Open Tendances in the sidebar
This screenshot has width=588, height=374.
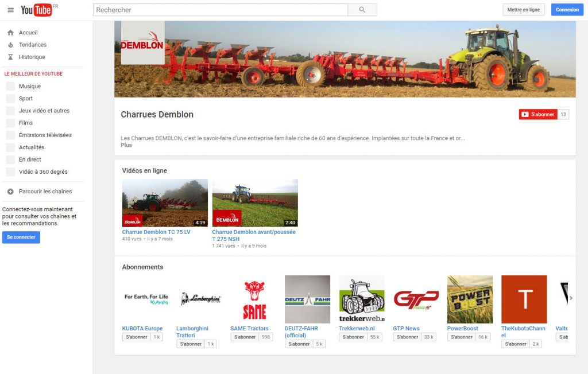33,45
